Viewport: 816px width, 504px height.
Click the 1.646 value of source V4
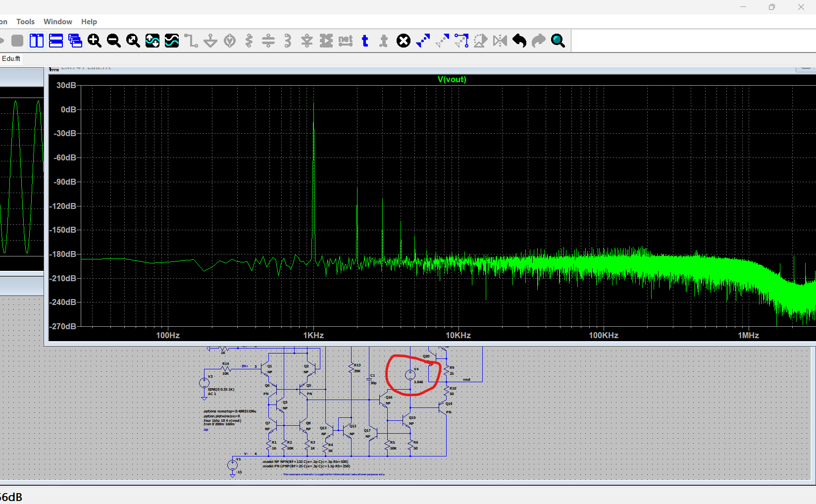point(419,382)
